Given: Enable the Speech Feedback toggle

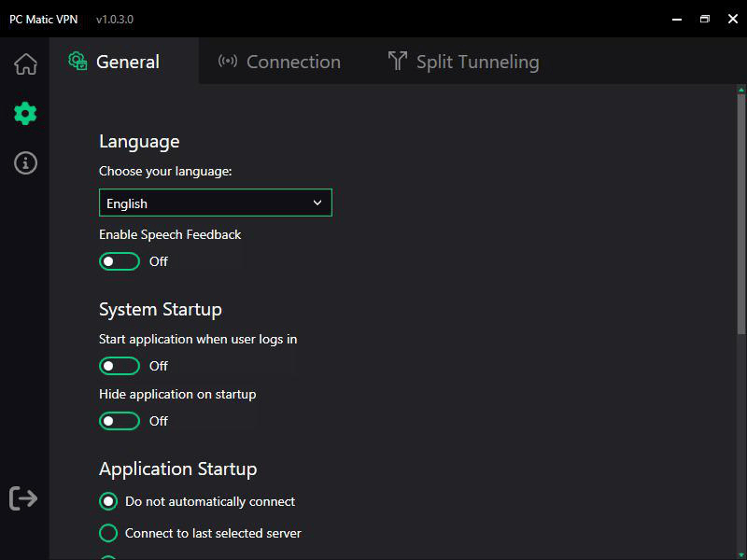Looking at the screenshot, I should click(119, 261).
